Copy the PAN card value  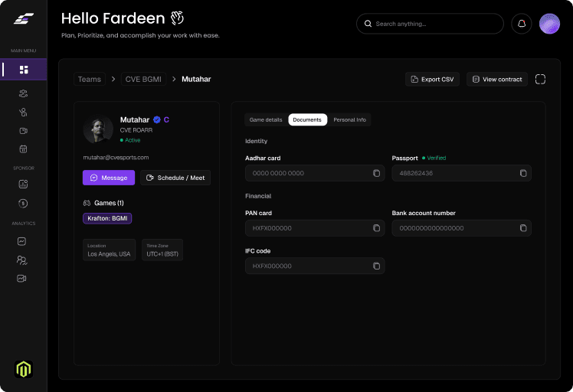pyautogui.click(x=376, y=228)
